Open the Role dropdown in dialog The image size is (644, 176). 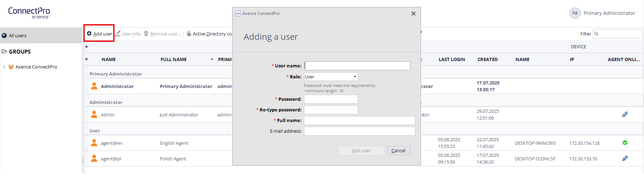click(x=331, y=77)
